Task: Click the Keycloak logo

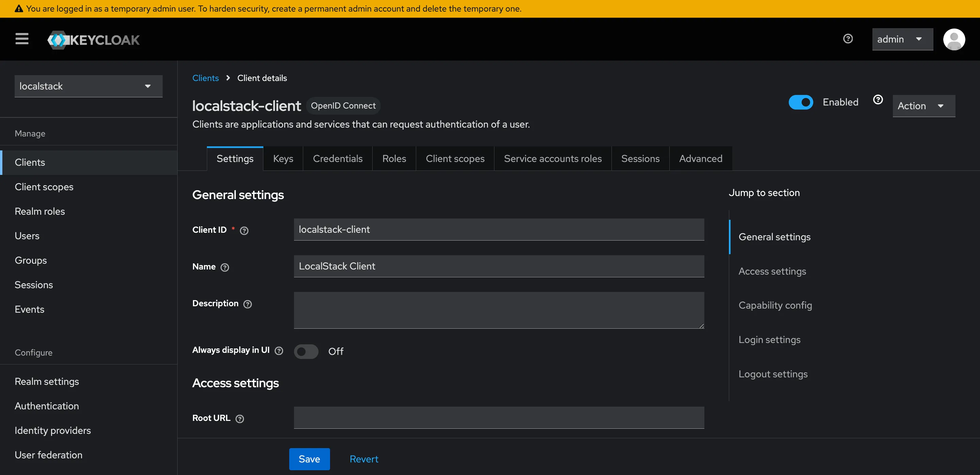Action: (x=93, y=39)
